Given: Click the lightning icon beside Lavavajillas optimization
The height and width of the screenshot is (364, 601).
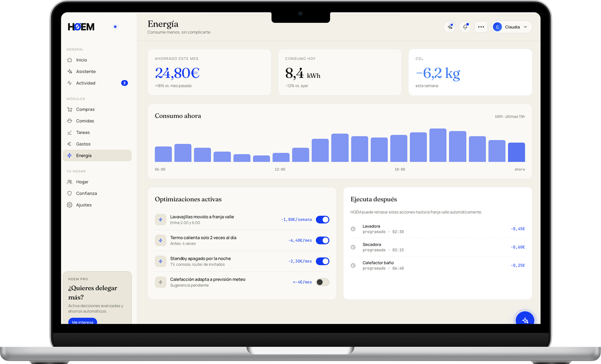Looking at the screenshot, I should pos(161,219).
